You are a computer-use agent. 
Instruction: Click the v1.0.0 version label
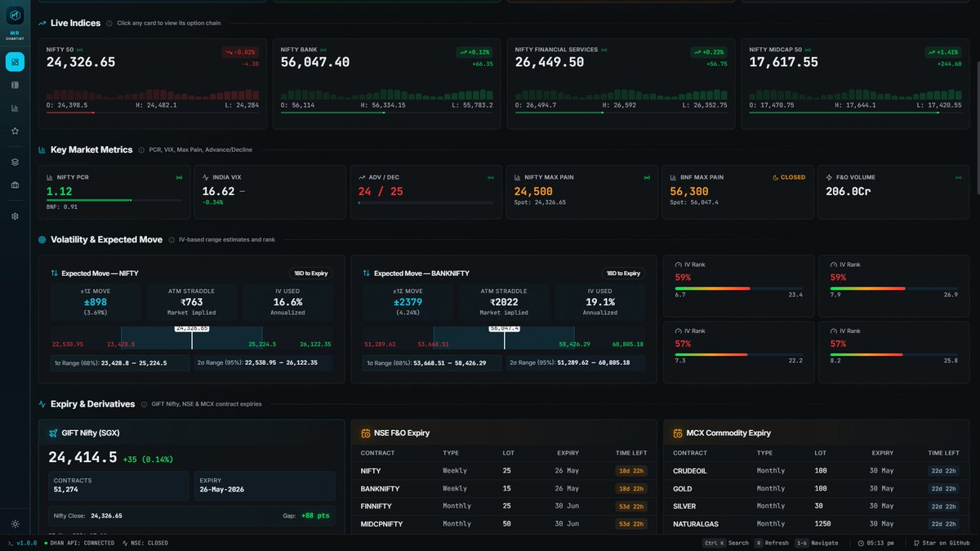point(22,543)
